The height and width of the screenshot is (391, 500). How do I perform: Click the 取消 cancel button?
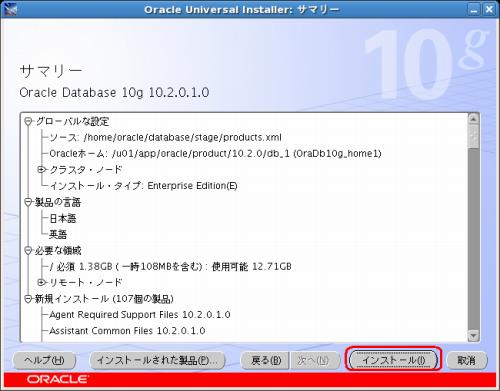(466, 360)
